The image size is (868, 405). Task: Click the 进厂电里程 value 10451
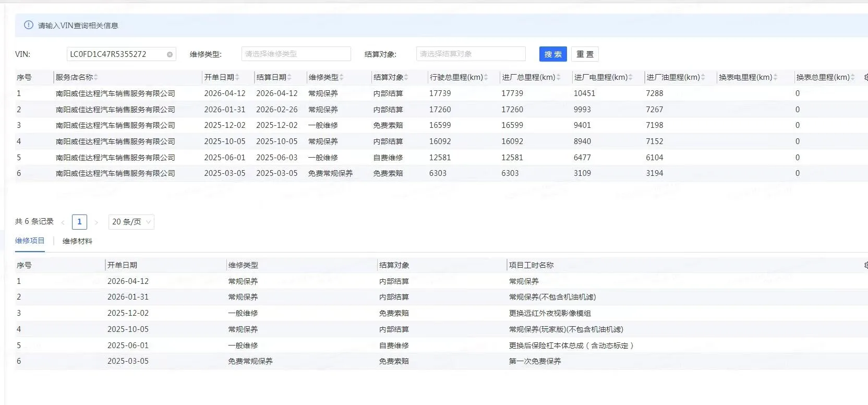(584, 93)
